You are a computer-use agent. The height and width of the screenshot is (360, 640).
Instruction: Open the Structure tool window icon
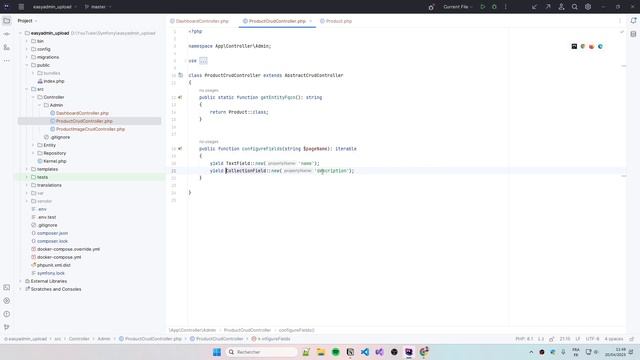pyautogui.click(x=7, y=47)
